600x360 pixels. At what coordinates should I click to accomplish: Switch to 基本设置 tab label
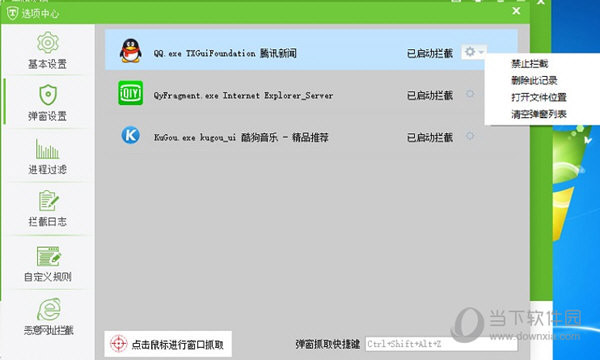(47, 64)
